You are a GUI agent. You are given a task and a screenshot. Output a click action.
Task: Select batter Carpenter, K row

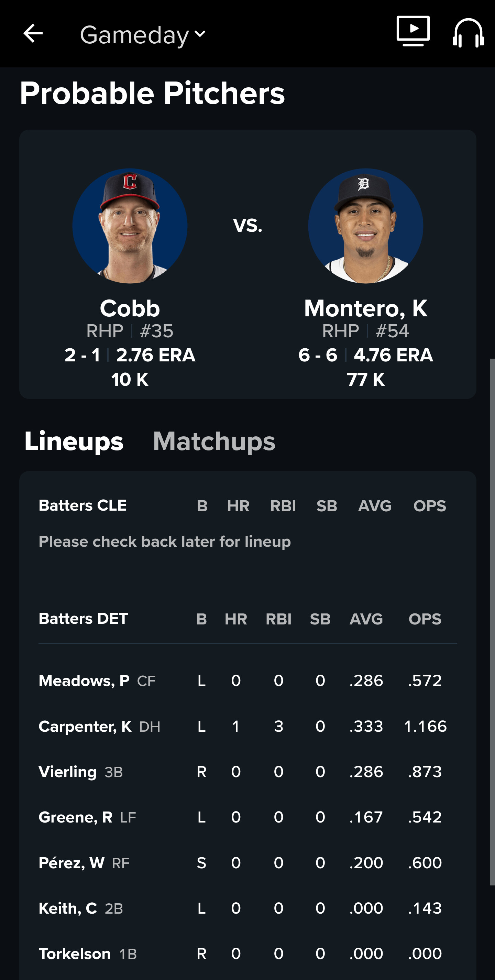(x=247, y=726)
